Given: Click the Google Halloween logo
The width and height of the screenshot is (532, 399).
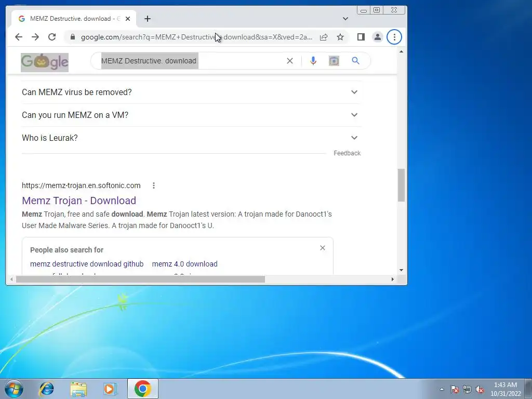Looking at the screenshot, I should pos(45,62).
